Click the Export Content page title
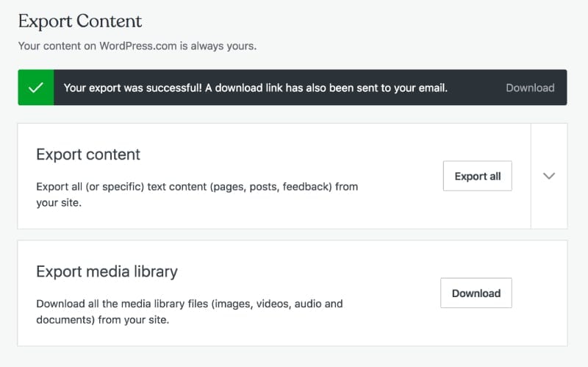This screenshot has width=588, height=367. (80, 21)
